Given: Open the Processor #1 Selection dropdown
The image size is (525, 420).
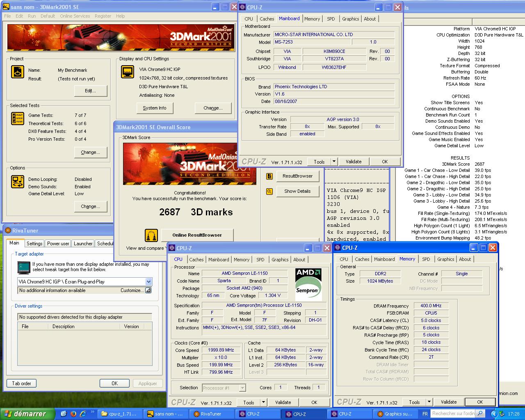Looking at the screenshot, I should (242, 388).
